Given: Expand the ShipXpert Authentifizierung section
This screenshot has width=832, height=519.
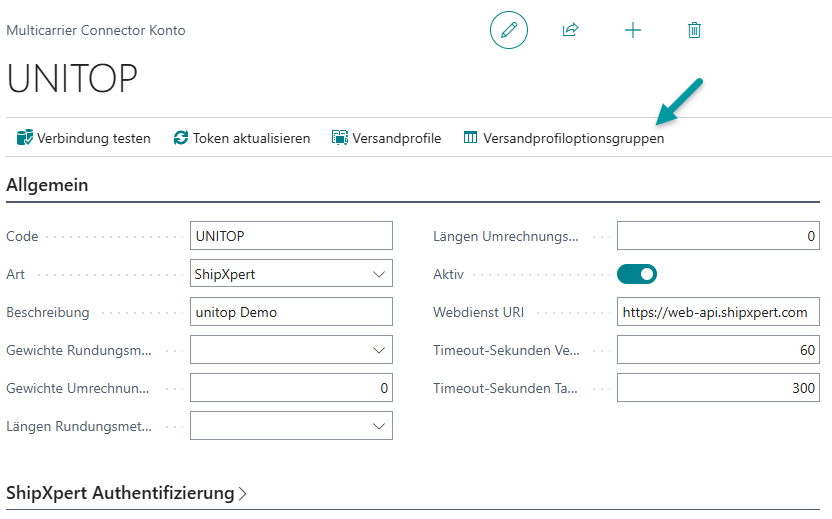Looking at the screenshot, I should click(126, 492).
